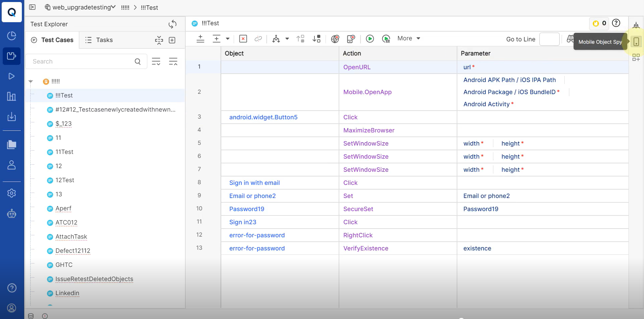Image resolution: width=644 pixels, height=319 pixels.
Task: Click the add new test case plus icon
Action: (x=172, y=40)
